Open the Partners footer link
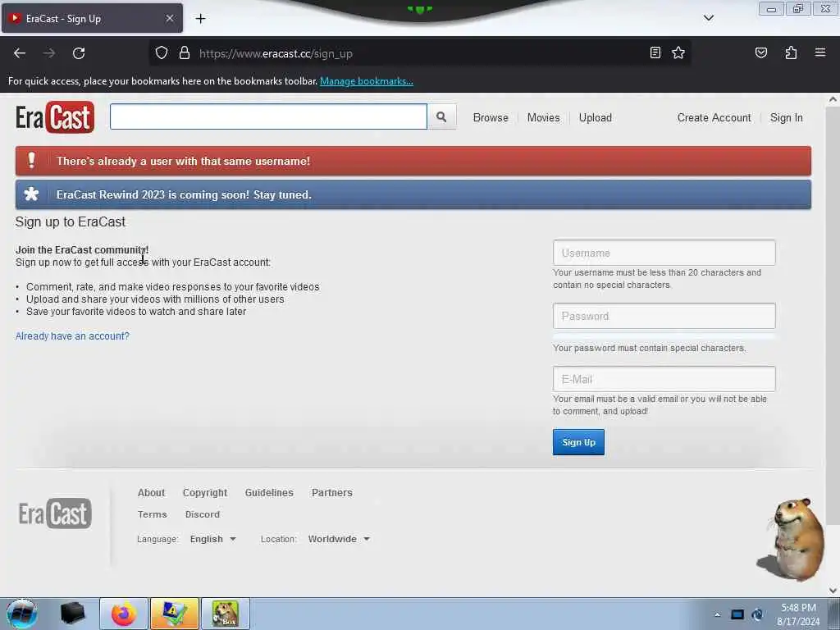 click(x=332, y=492)
